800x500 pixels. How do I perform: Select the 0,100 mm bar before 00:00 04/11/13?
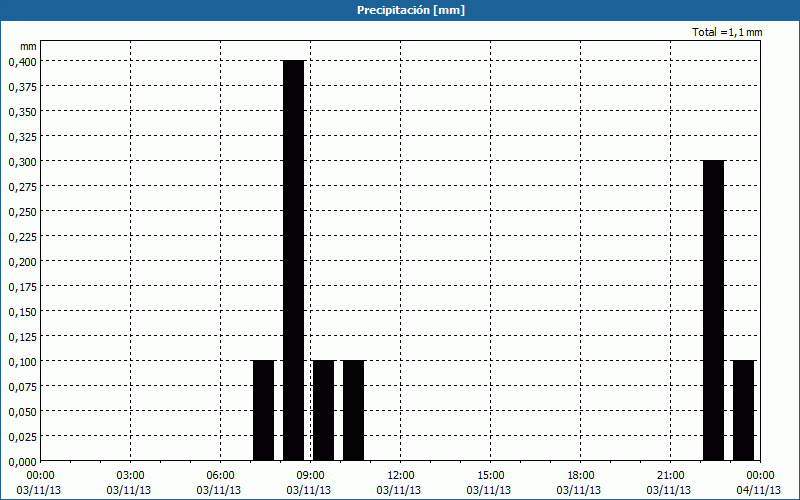[743, 410]
